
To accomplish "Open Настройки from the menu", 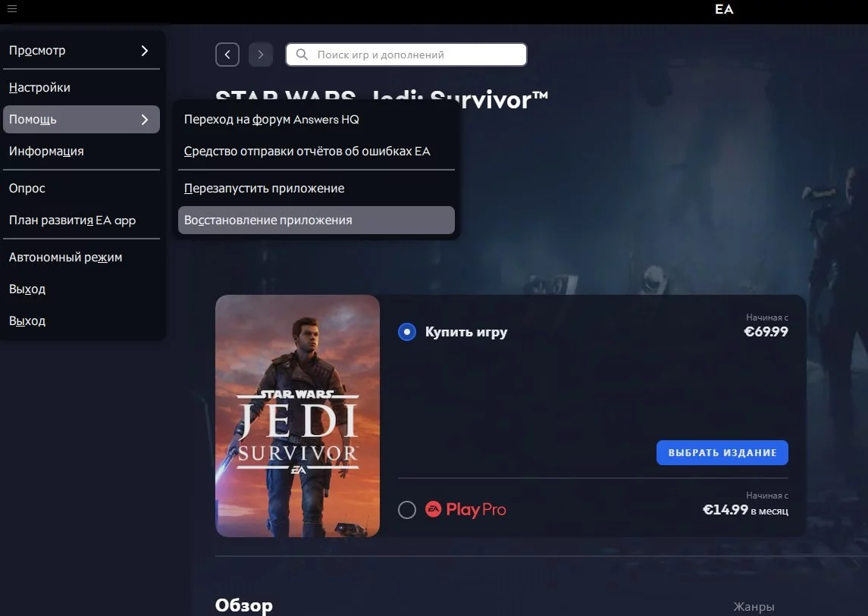I will pyautogui.click(x=81, y=87).
